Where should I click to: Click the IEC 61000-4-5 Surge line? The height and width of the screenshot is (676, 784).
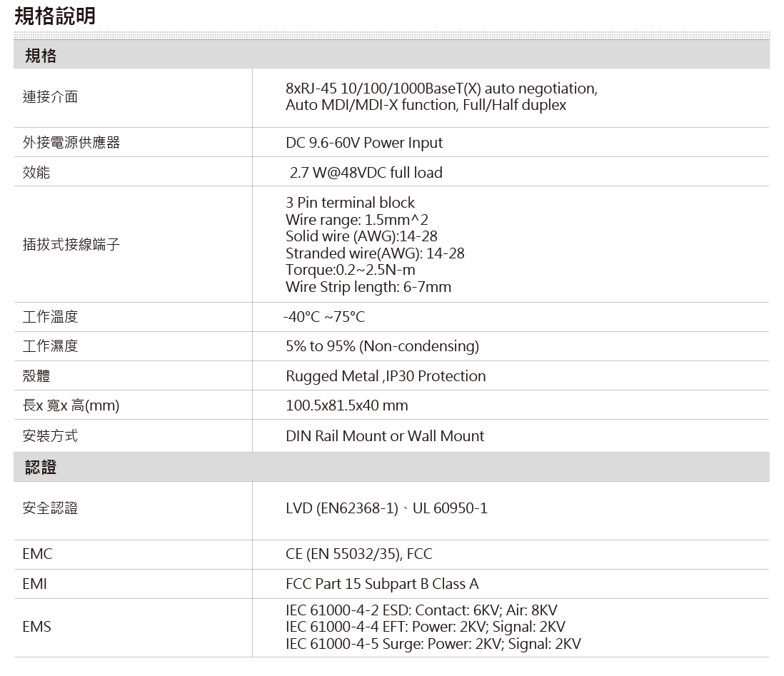[x=433, y=643]
